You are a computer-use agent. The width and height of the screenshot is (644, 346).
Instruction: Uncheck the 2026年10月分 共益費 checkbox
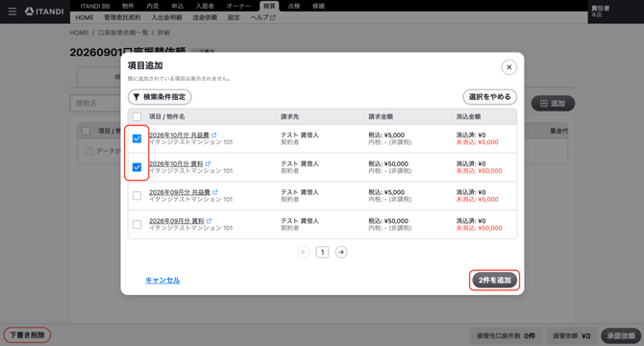tap(136, 138)
